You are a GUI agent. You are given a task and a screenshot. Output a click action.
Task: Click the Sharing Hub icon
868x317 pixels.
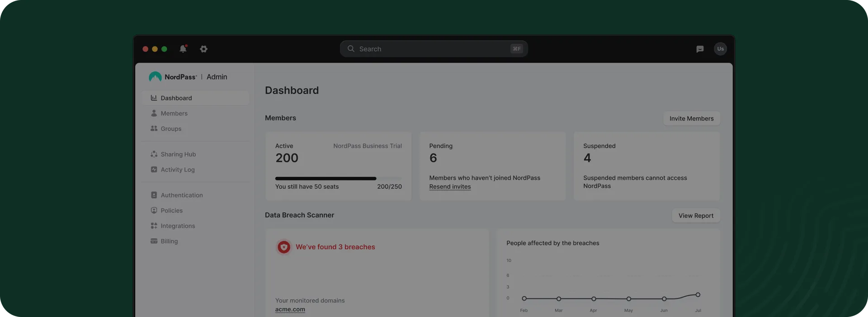(x=154, y=154)
